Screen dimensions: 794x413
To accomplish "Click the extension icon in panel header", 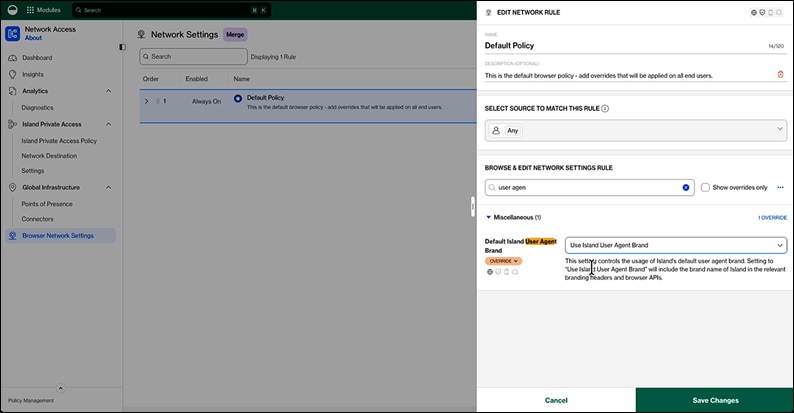I will point(779,13).
